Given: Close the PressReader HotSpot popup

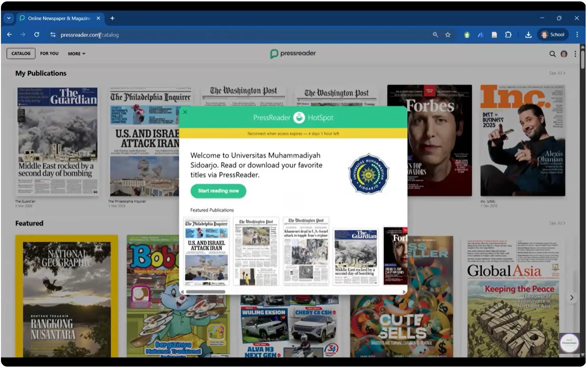Looking at the screenshot, I should click(x=185, y=112).
